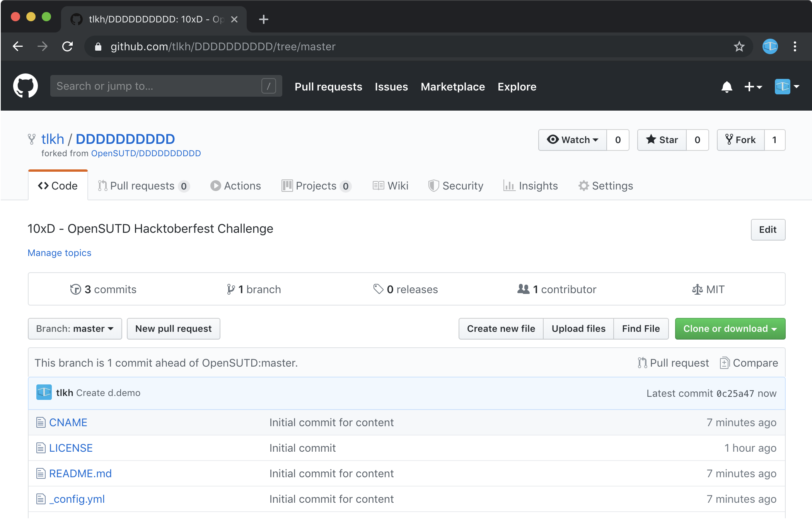This screenshot has height=519, width=812.
Task: Switch to the Insights tab
Action: tap(531, 186)
